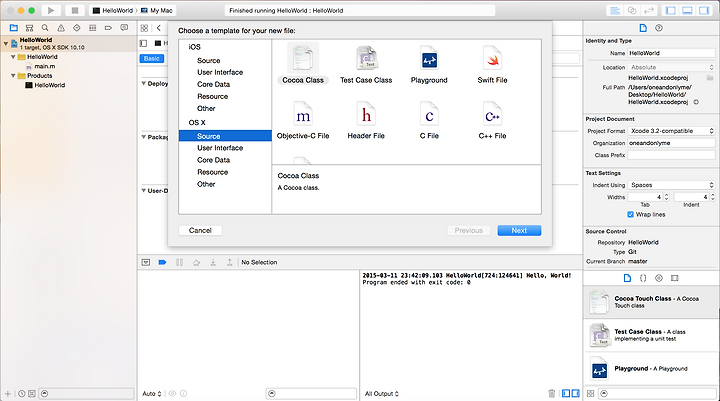Cancel the new file dialog

click(x=200, y=231)
